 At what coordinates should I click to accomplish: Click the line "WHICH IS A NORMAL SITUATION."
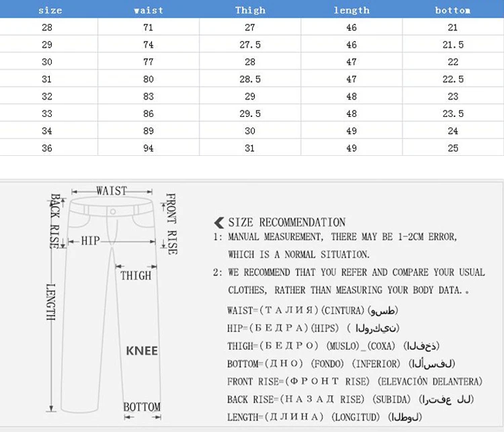click(x=299, y=255)
